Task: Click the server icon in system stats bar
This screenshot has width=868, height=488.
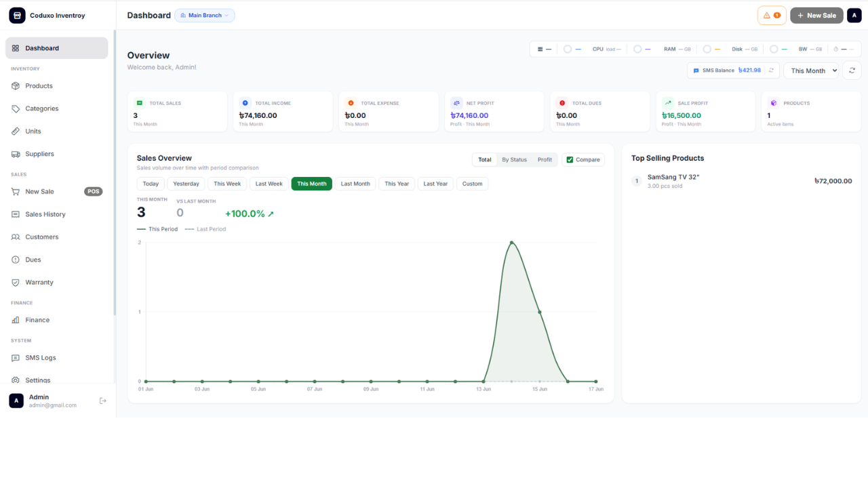Action: (x=540, y=49)
